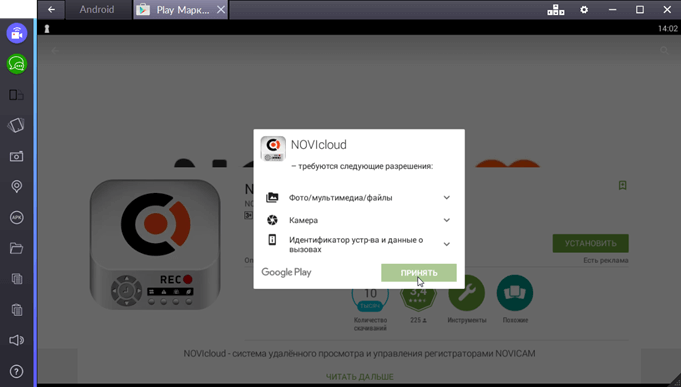Click the resize corner icon bottom right
This screenshot has width=681, height=387.
point(674,379)
